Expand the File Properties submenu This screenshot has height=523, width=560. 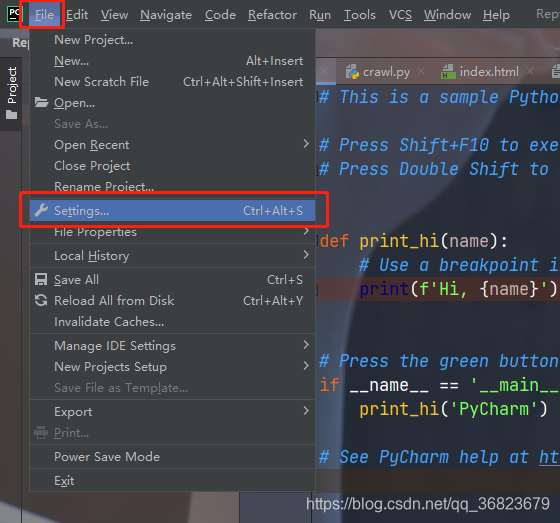point(172,231)
